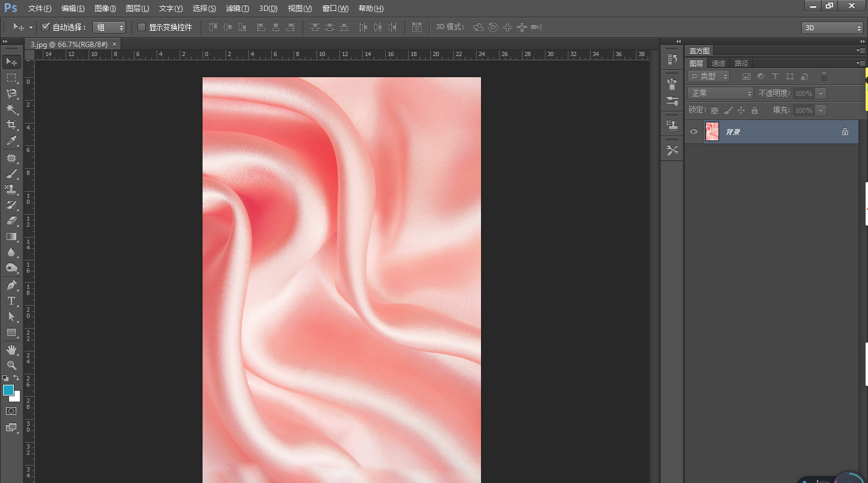868x483 pixels.
Task: Select the Zoom tool
Action: pos(11,365)
